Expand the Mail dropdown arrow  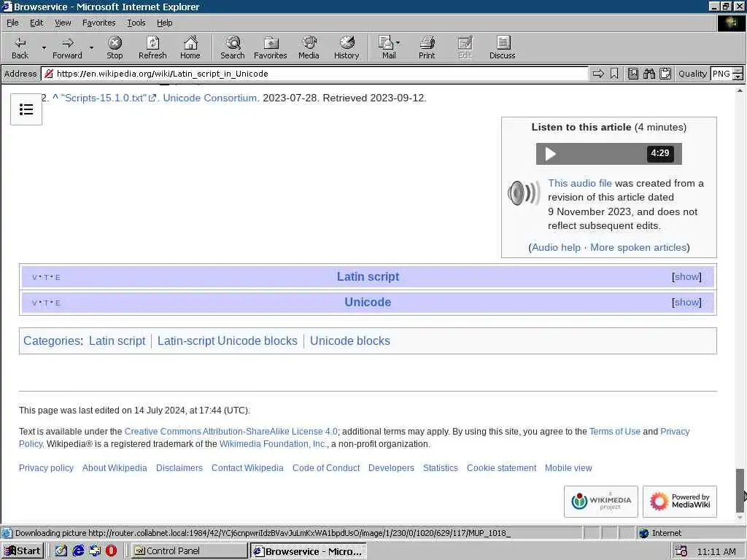coord(398,43)
